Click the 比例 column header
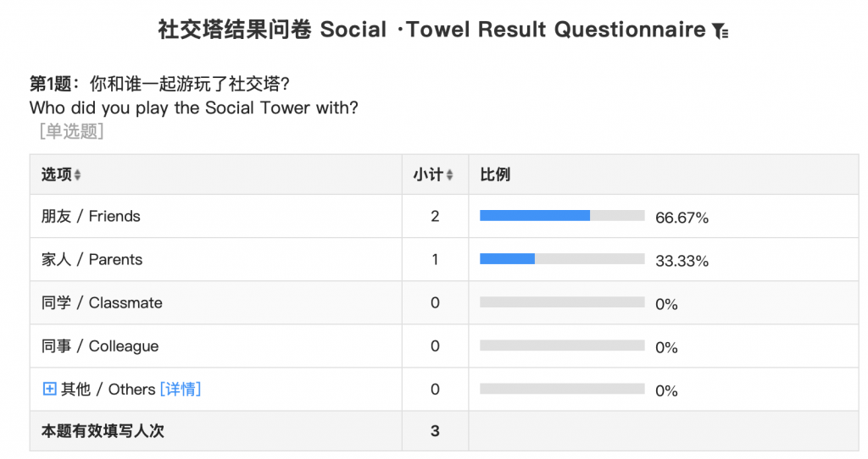This screenshot has width=868, height=459. pyautogui.click(x=495, y=174)
